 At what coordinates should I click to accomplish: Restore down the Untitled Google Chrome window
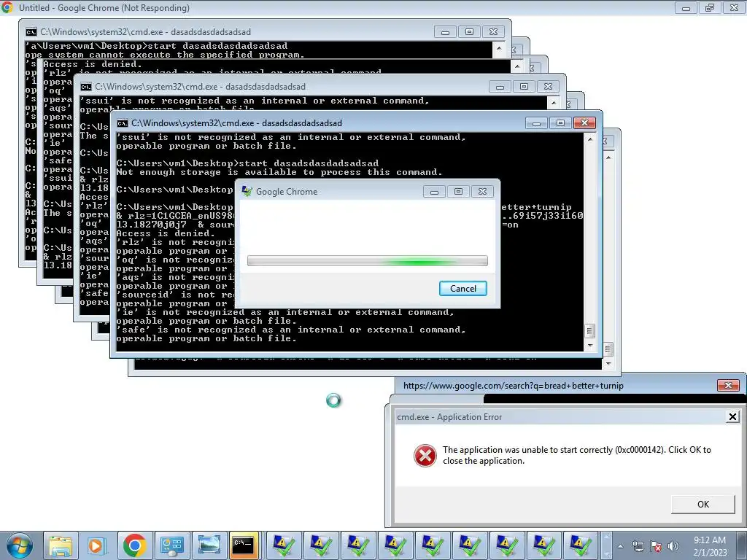pyautogui.click(x=710, y=8)
